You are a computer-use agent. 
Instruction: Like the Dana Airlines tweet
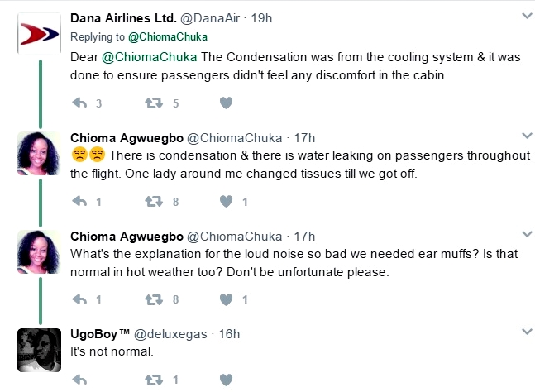pyautogui.click(x=226, y=103)
